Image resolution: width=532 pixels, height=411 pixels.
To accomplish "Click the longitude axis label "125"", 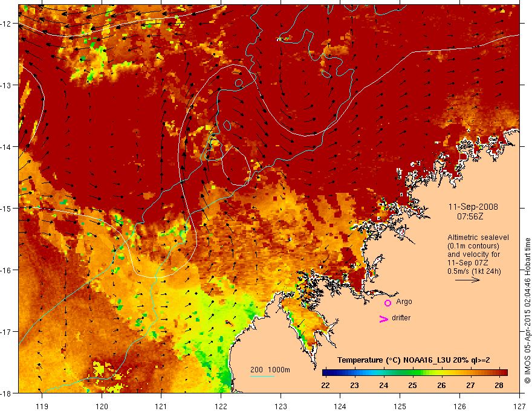I will 400,406.
